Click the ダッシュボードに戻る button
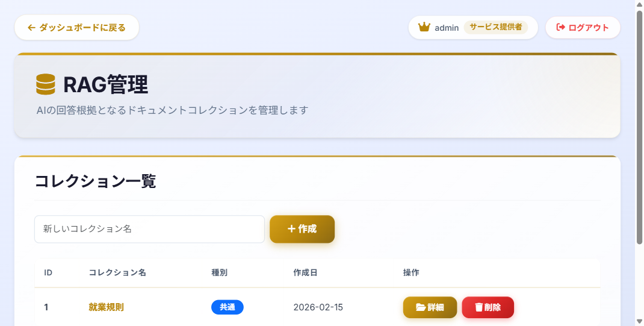This screenshot has height=326, width=644. coord(76,28)
